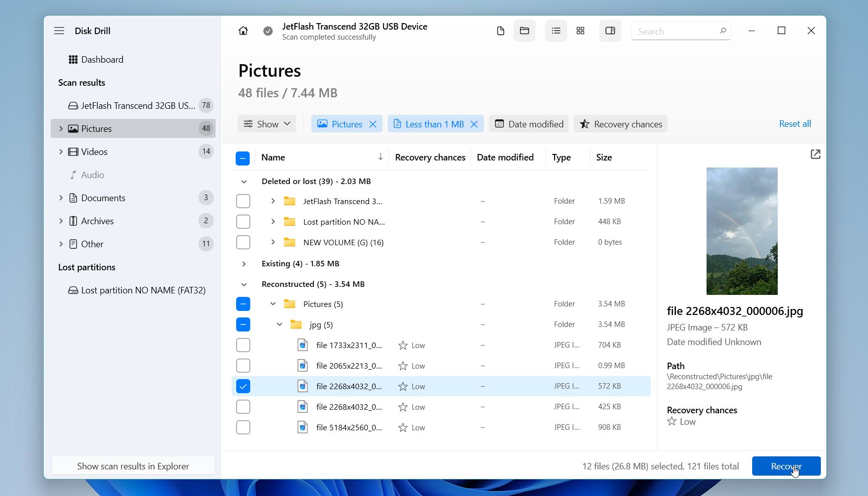Uncheck the selected 572 KB file checkbox
The height and width of the screenshot is (496, 868).
click(243, 386)
